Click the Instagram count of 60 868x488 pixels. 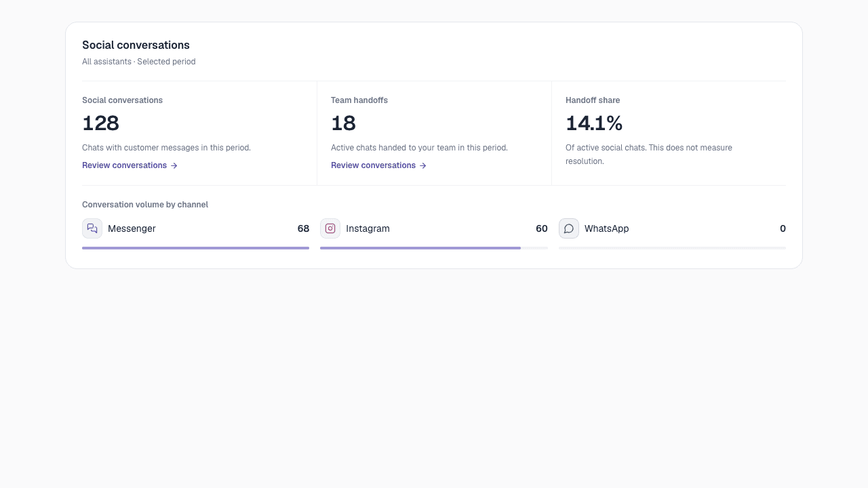pyautogui.click(x=541, y=228)
